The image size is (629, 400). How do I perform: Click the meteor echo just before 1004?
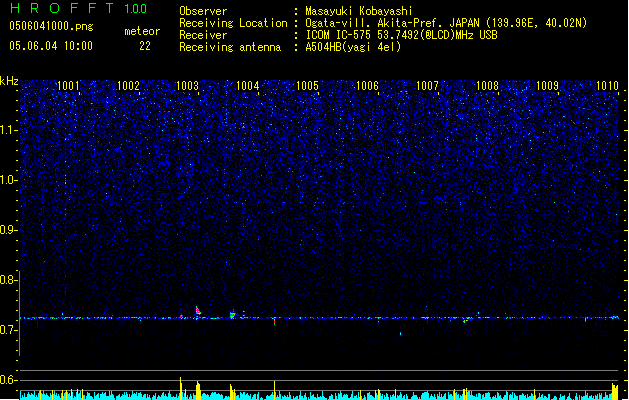(x=232, y=315)
